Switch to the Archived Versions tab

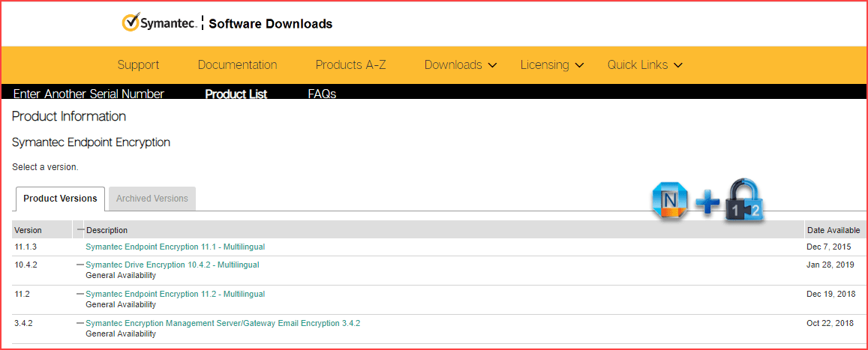[x=152, y=199]
